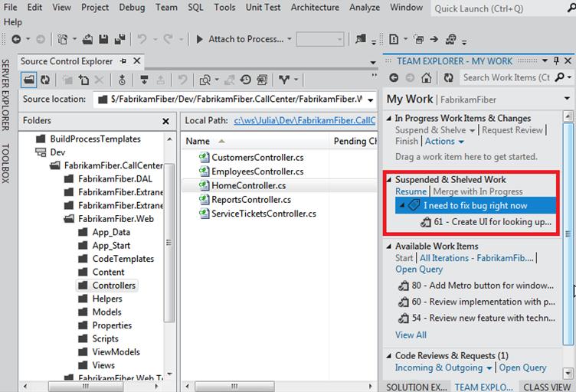The width and height of the screenshot is (576, 392).
Task: Click the Branch icon in Source Control toolbar
Action: click(x=284, y=80)
